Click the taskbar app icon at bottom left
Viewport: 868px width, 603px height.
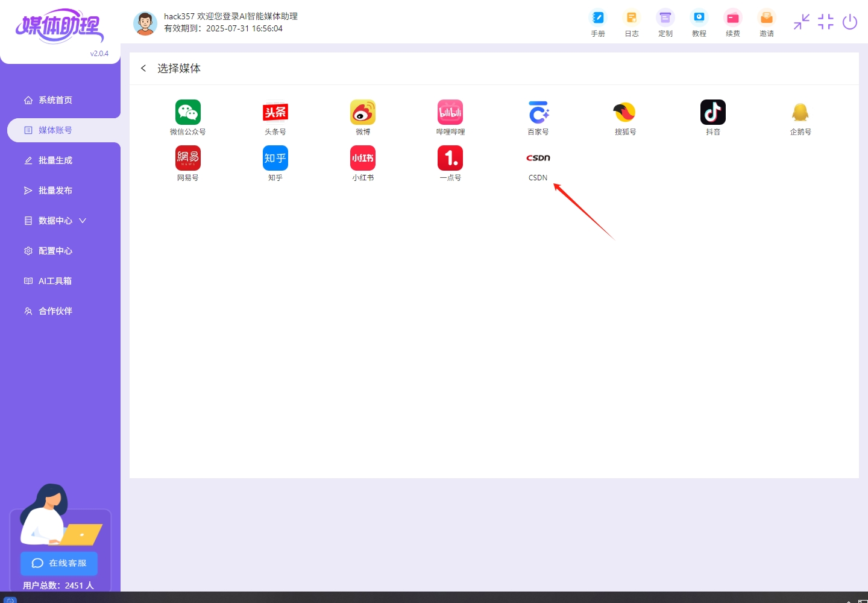[x=10, y=599]
